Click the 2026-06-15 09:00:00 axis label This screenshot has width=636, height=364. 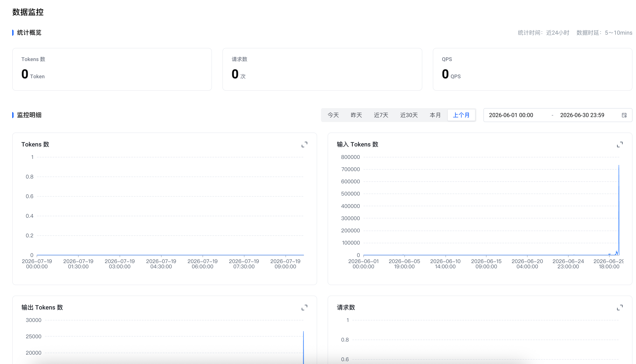(x=486, y=264)
